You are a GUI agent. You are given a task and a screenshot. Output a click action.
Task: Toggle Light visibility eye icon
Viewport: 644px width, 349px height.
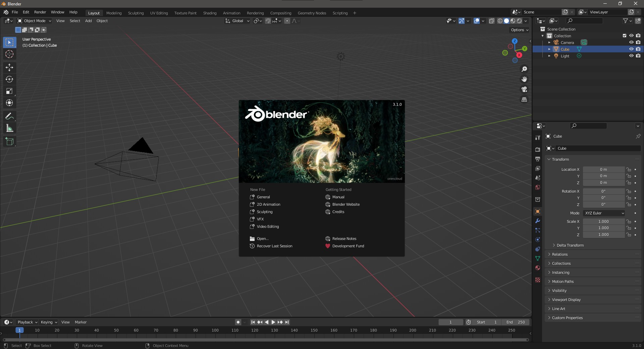click(x=631, y=56)
